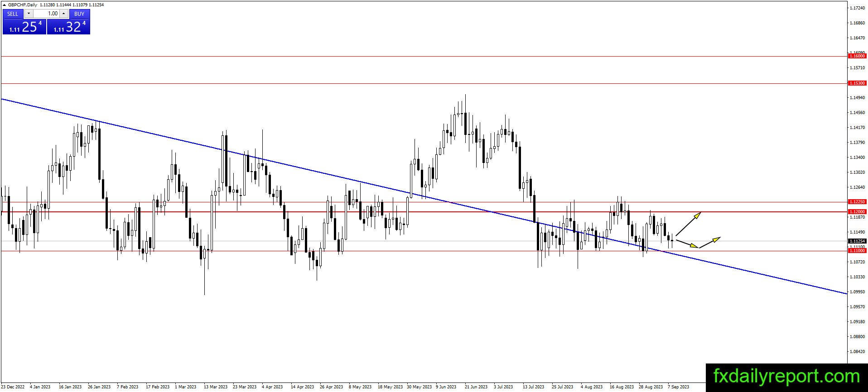Click the 1.12640 price axis label

[857, 187]
